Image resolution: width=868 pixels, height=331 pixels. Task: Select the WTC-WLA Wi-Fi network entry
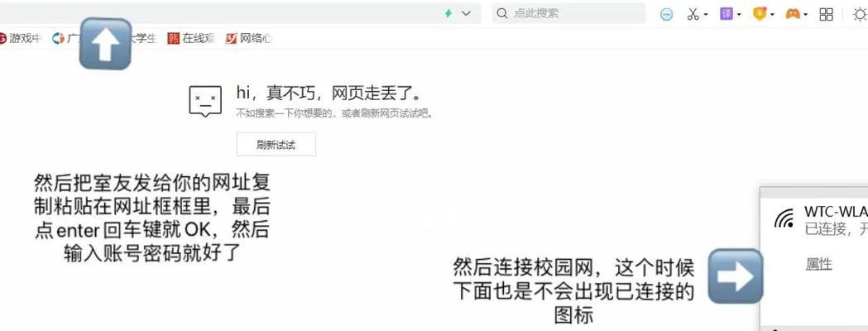[x=820, y=220]
